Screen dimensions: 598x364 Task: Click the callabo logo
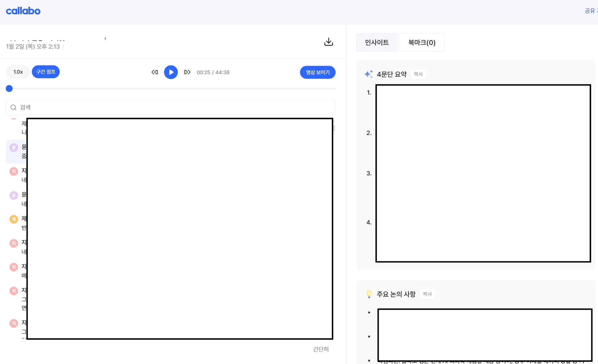click(x=23, y=11)
